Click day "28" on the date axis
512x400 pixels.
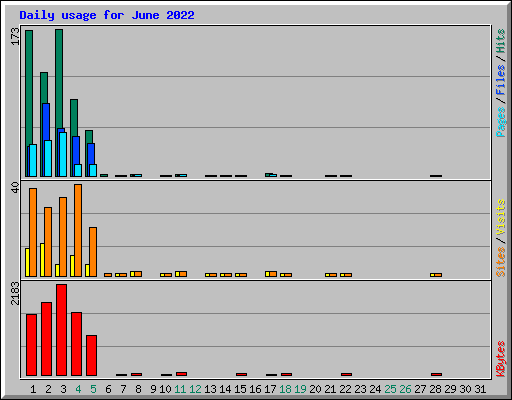[435, 389]
